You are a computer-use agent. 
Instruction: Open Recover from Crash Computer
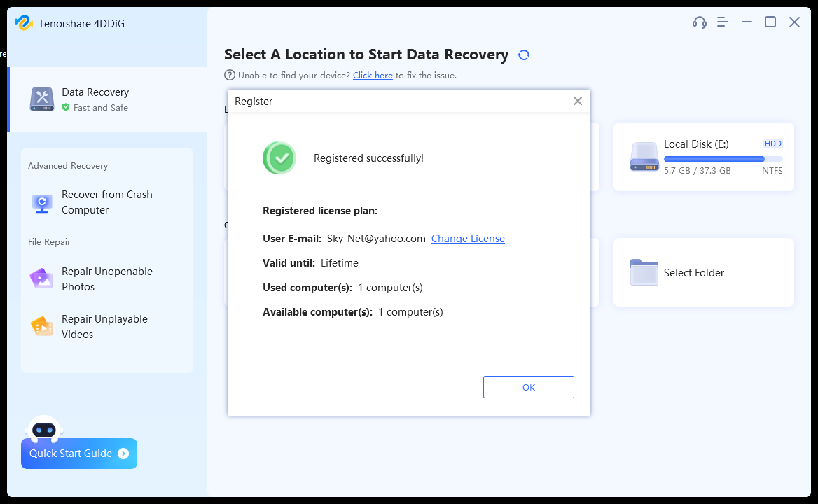coord(107,202)
